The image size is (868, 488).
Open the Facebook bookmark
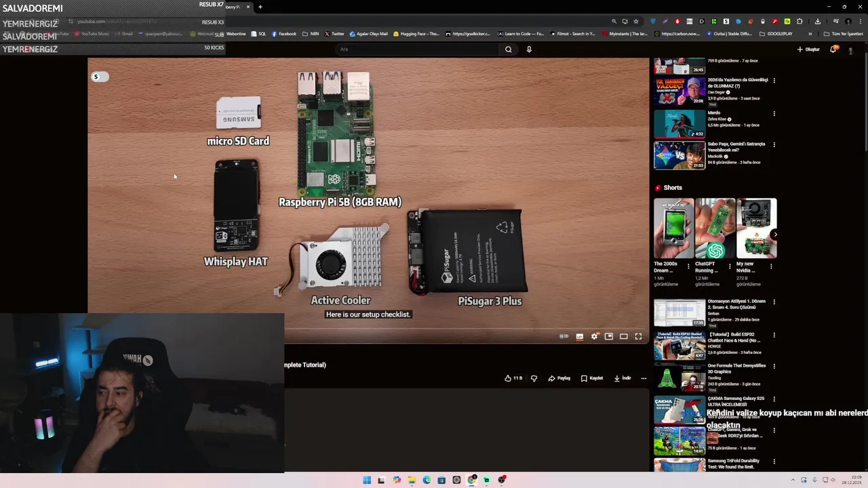pos(284,33)
